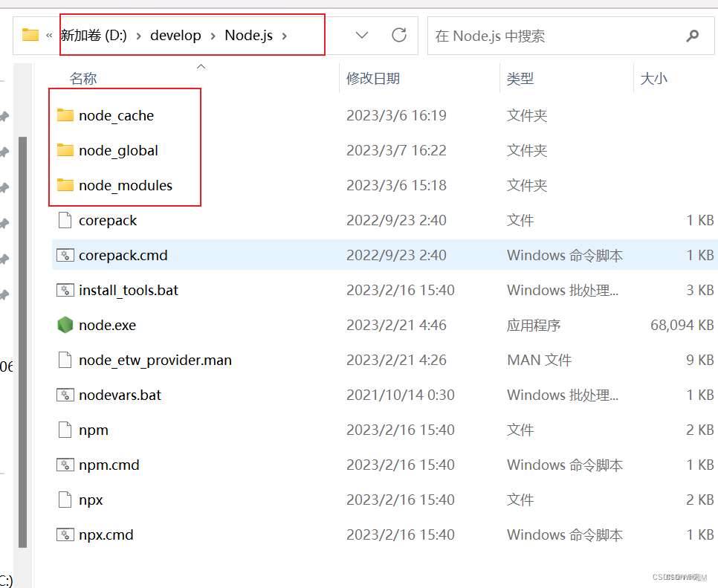Select the install_tools.bat file name

[128, 291]
